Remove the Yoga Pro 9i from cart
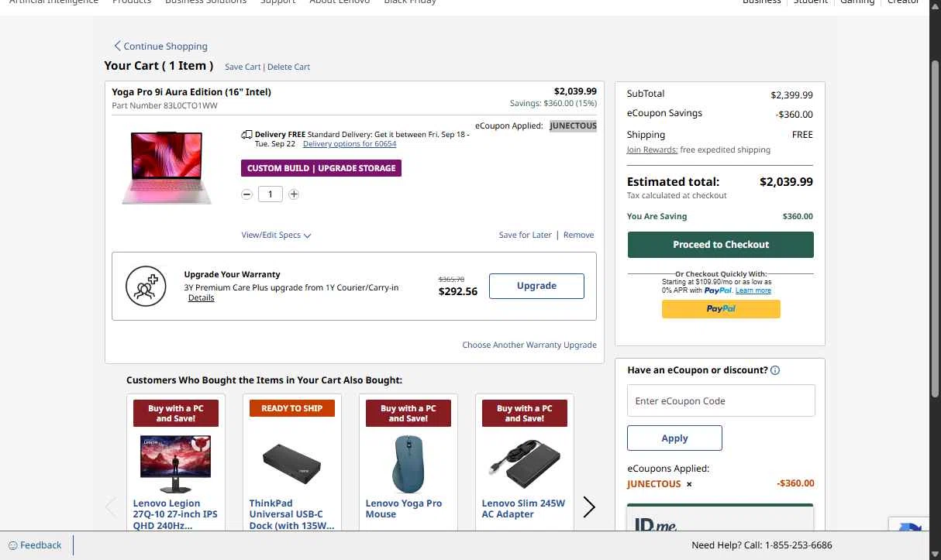Viewport: 941px width, 560px height. pyautogui.click(x=578, y=235)
